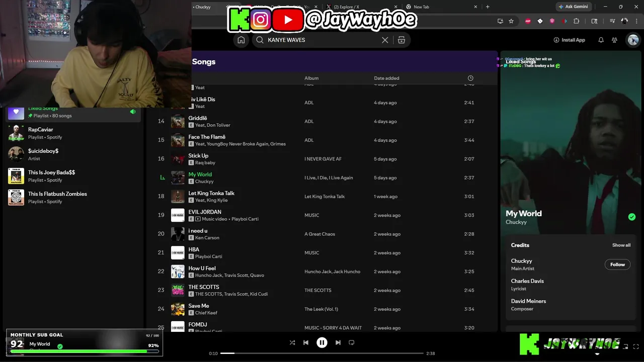Enter full screen player view
Screen dimensions: 644x362
[636, 346]
